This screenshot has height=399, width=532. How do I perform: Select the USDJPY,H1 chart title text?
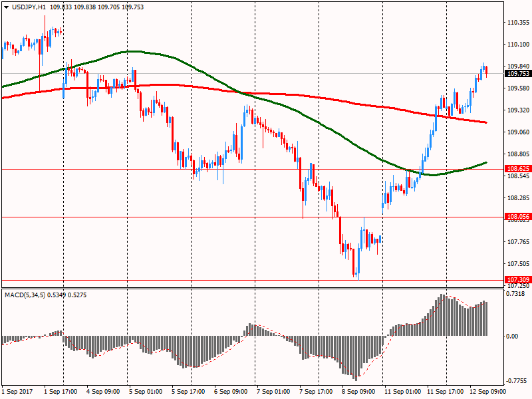29,7
